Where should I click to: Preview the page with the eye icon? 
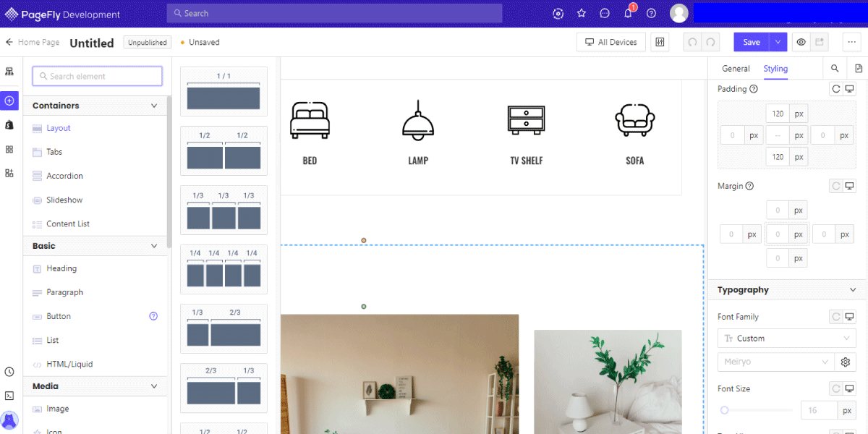[x=801, y=42]
